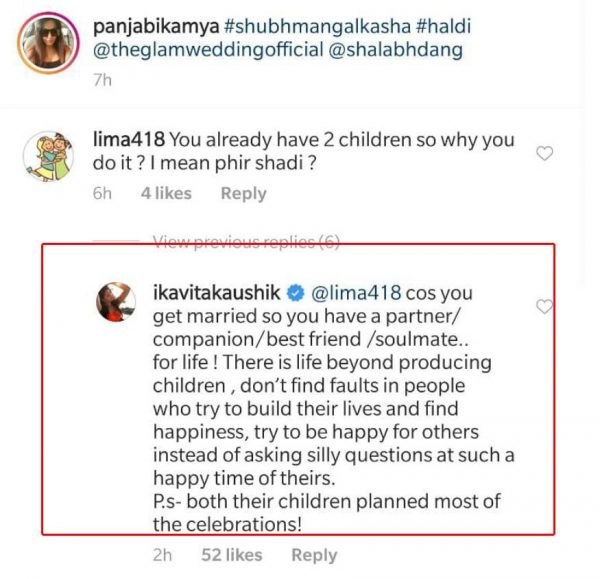Open the lima418 username on the comment
600x579 pixels.
[x=129, y=139]
